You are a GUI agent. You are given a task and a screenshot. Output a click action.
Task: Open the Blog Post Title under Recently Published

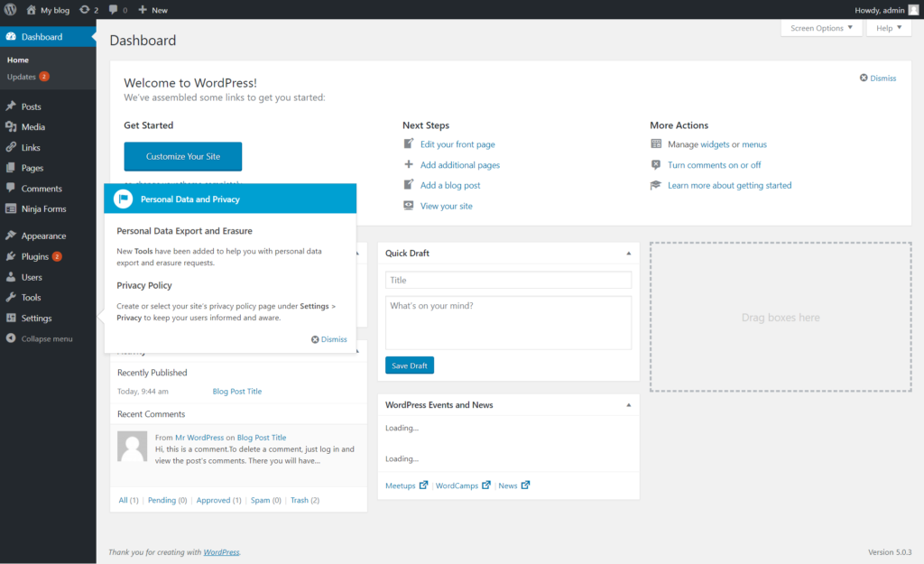(237, 391)
